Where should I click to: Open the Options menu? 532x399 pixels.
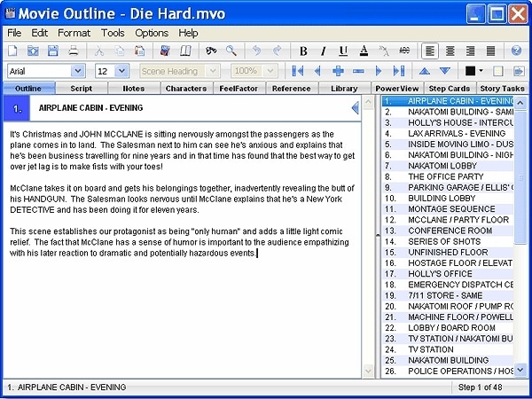tap(152, 33)
